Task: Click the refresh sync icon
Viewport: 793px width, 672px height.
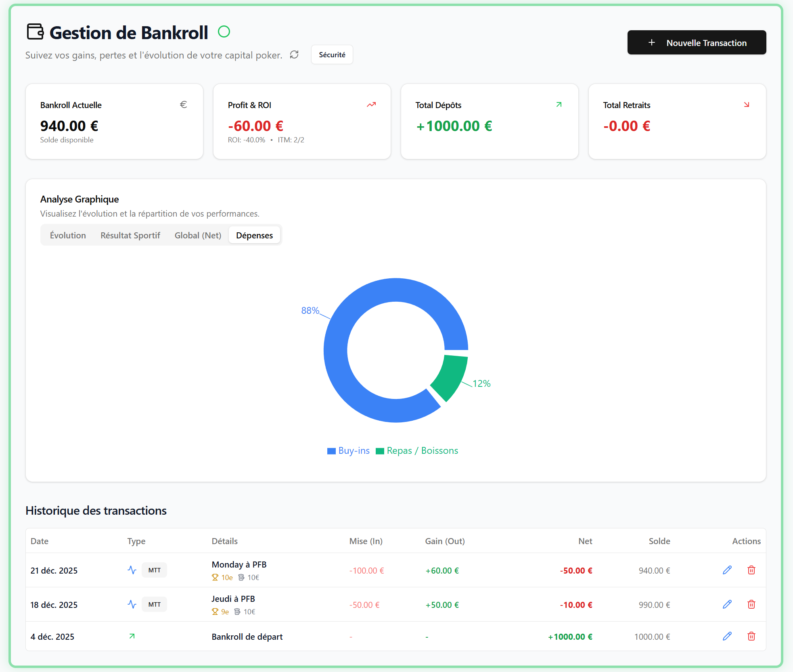Action: pos(294,54)
